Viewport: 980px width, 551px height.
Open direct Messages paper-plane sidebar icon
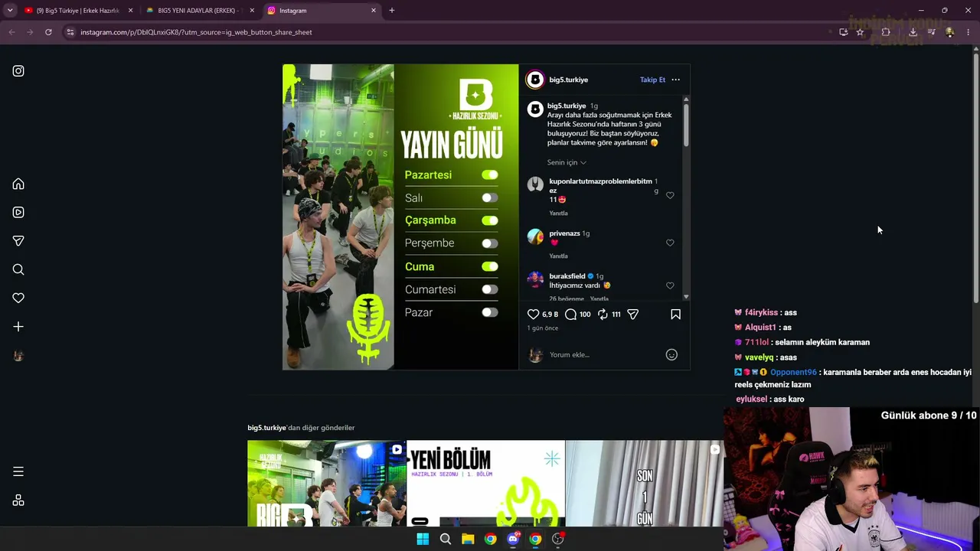(x=18, y=241)
